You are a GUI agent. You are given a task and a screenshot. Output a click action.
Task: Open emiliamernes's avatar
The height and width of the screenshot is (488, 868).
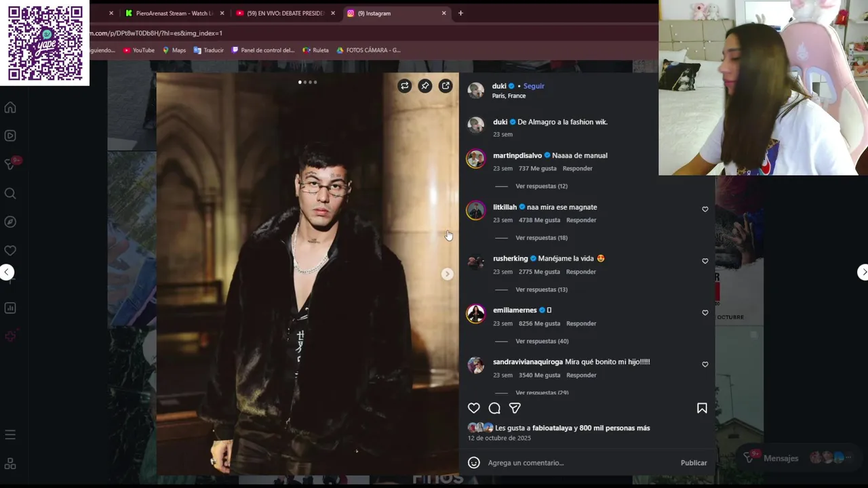coord(476,313)
